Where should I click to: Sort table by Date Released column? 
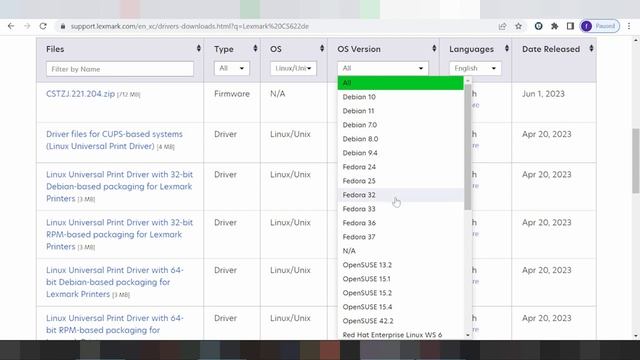[x=591, y=49]
